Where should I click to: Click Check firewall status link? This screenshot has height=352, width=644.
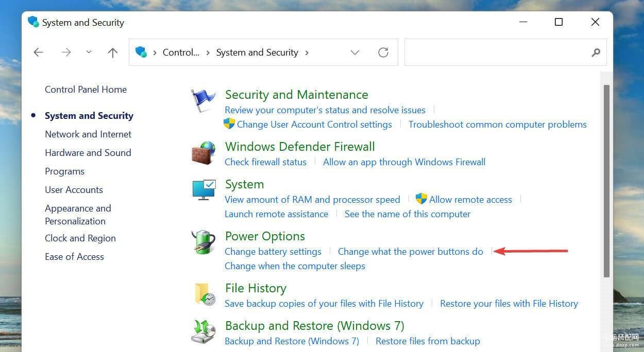(265, 162)
